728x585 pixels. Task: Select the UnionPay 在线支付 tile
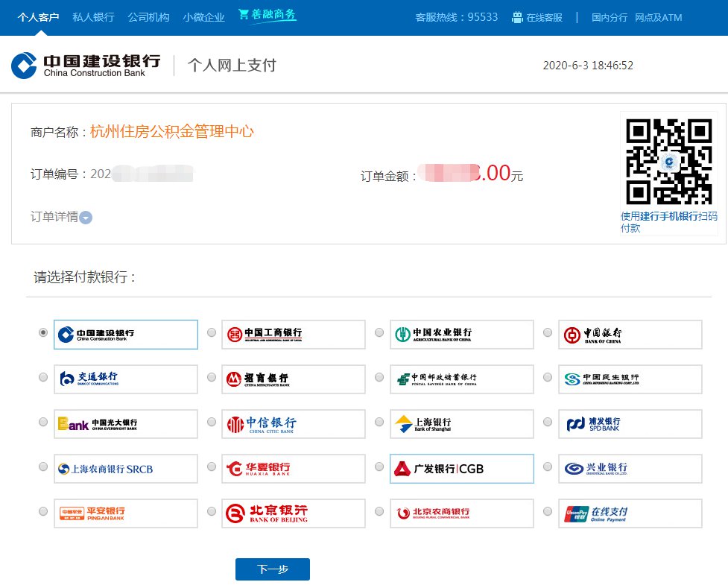[630, 513]
